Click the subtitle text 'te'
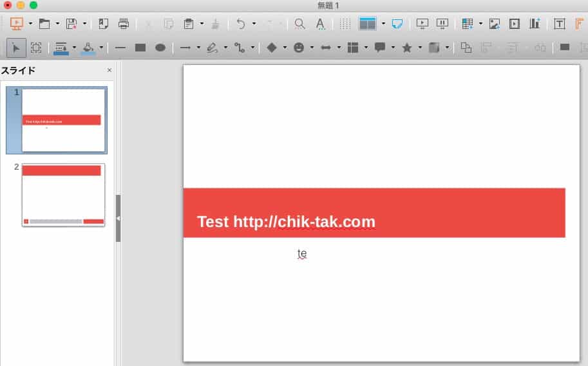The height and width of the screenshot is (366, 588). 302,253
